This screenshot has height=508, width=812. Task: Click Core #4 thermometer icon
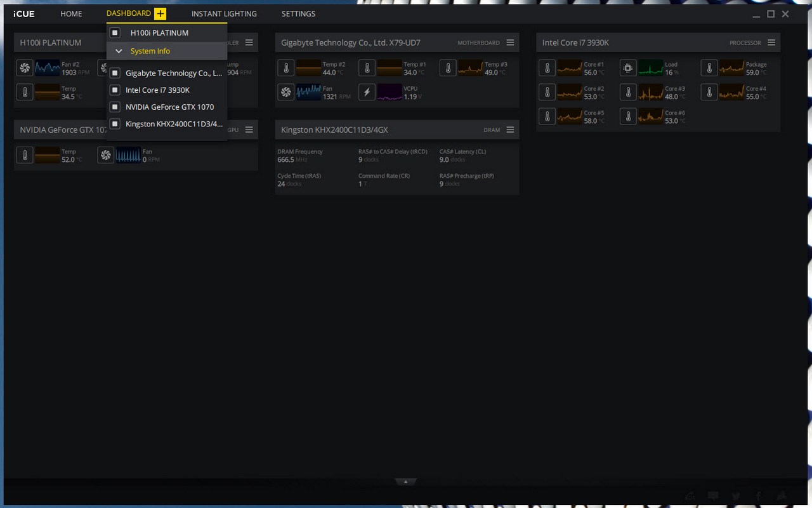(x=709, y=92)
